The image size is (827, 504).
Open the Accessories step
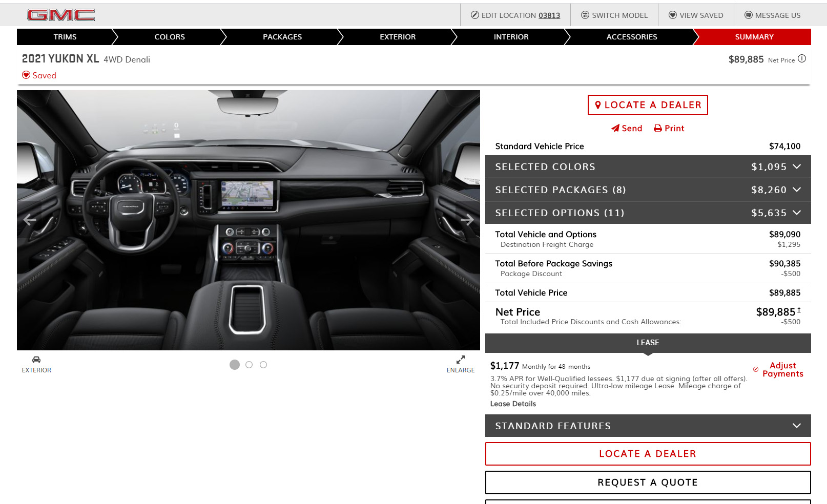pyautogui.click(x=631, y=37)
